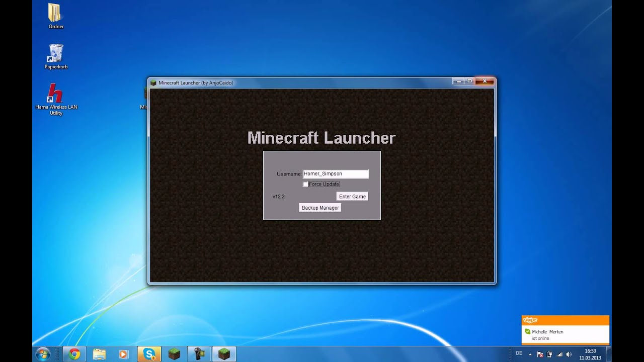The image size is (644, 362).
Task: Open the Ordner folder desktop icon
Action: (x=56, y=16)
